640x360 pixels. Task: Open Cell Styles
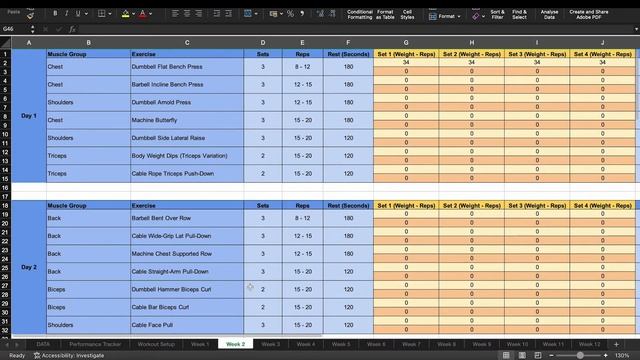click(407, 15)
